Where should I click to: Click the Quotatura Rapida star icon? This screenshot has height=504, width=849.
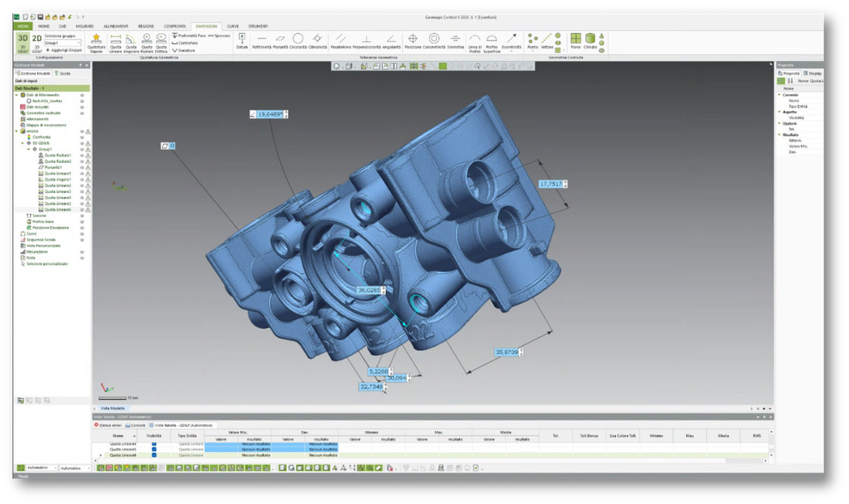point(96,38)
